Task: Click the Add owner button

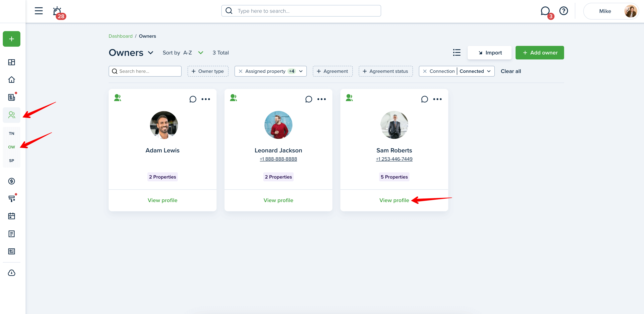Action: 540,53
